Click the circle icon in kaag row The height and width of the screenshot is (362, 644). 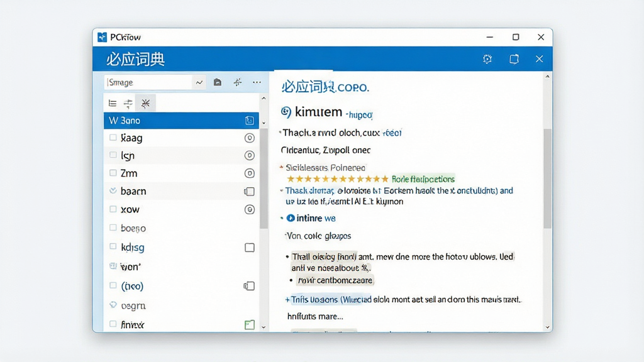tap(249, 138)
